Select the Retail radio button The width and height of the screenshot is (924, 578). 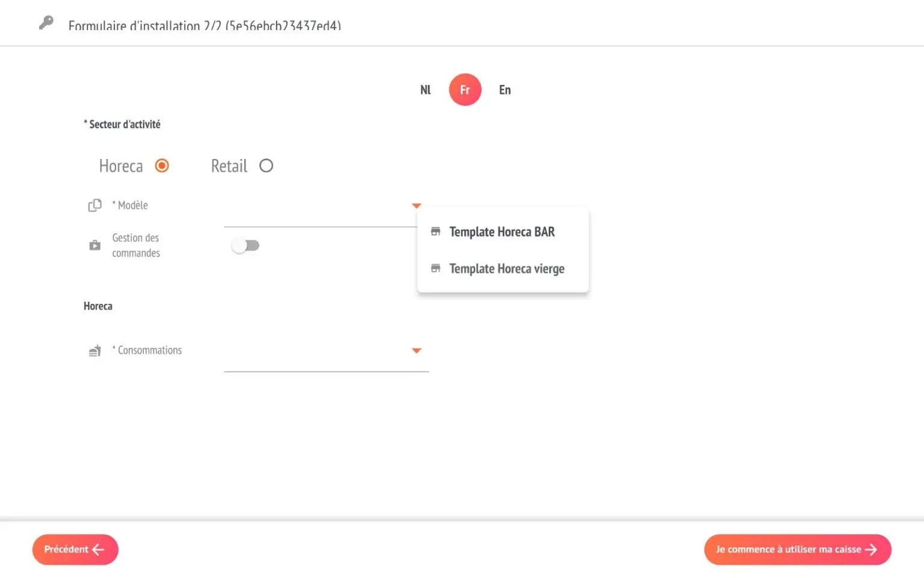tap(266, 166)
